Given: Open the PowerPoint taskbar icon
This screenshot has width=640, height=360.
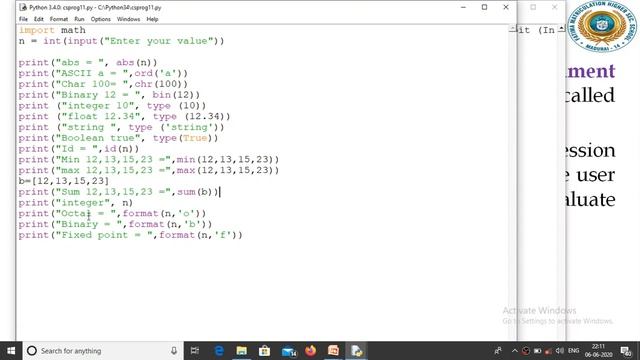Looking at the screenshot, I should 333,351.
